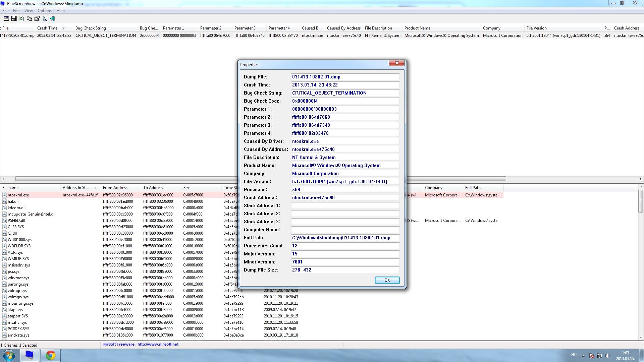Select the PSHED.dll file icon
Image resolution: width=644 pixels, height=362 pixels.
[x=4, y=220]
